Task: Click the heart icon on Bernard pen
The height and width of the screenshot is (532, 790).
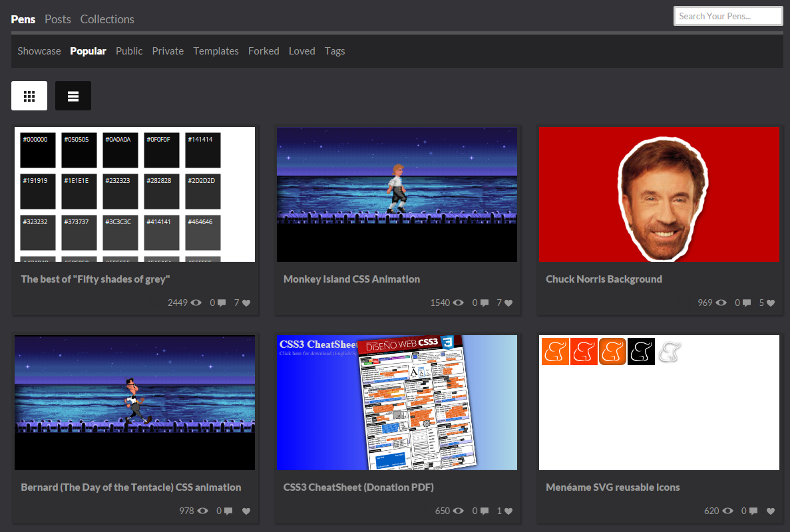Action: point(246,511)
